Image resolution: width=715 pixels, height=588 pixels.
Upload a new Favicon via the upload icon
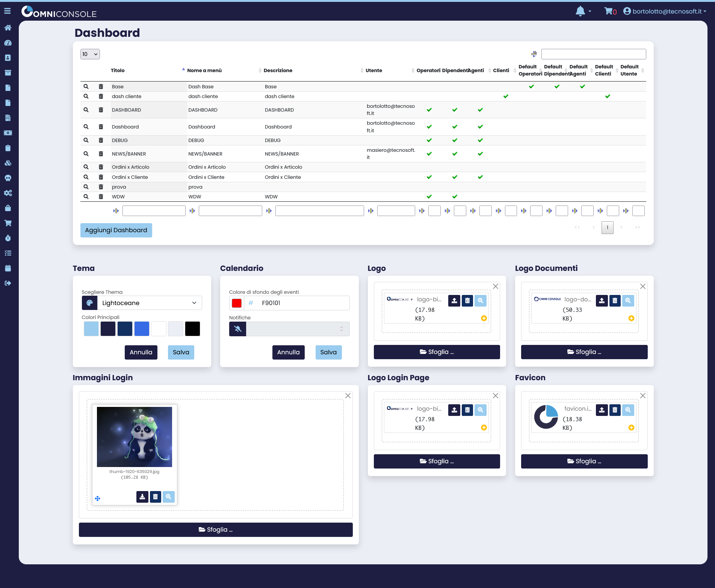(602, 410)
